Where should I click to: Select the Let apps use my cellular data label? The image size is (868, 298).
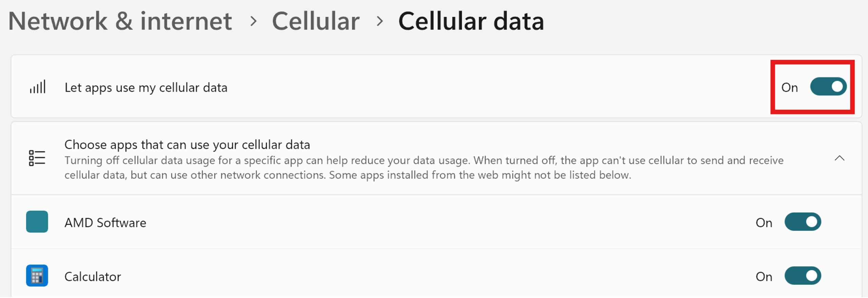tap(146, 88)
